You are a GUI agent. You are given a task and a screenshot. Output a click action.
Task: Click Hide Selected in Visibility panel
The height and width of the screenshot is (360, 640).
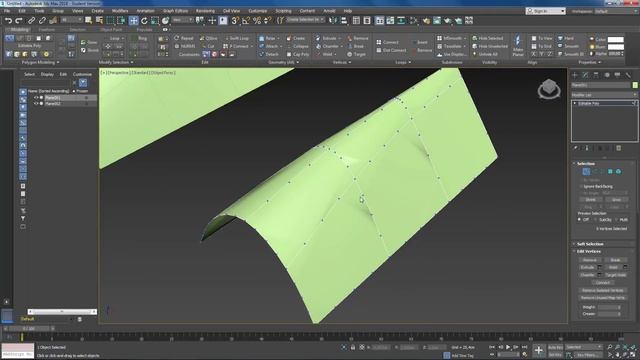487,38
